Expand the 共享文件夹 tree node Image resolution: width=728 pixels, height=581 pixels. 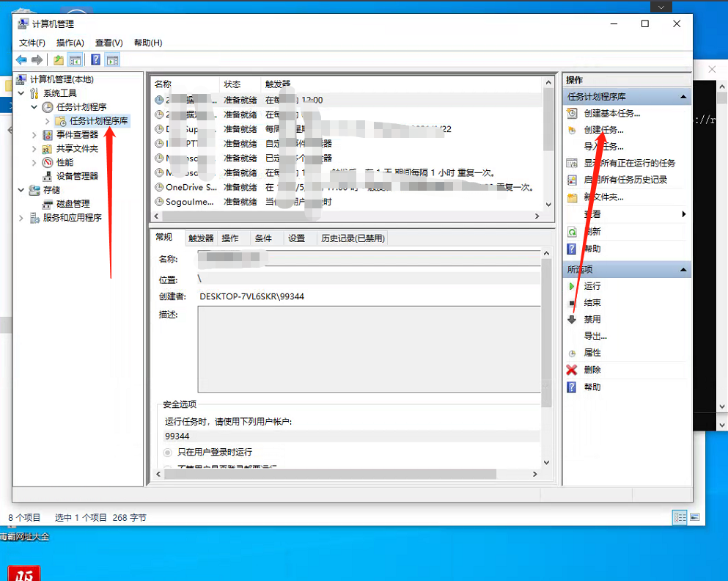click(34, 149)
